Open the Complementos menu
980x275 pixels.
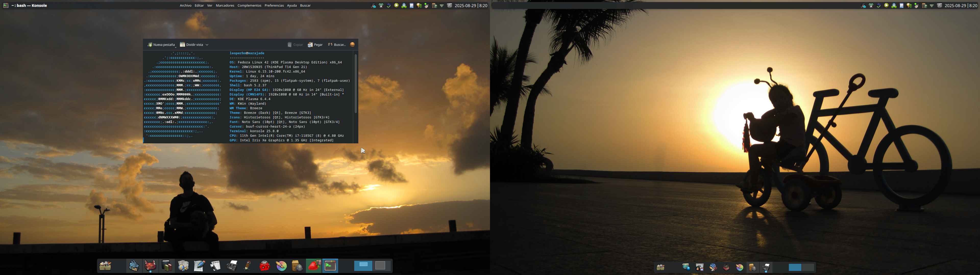click(249, 6)
